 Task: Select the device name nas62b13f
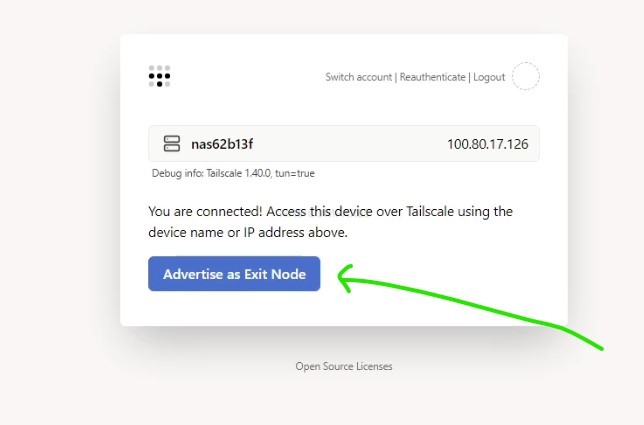tap(222, 144)
